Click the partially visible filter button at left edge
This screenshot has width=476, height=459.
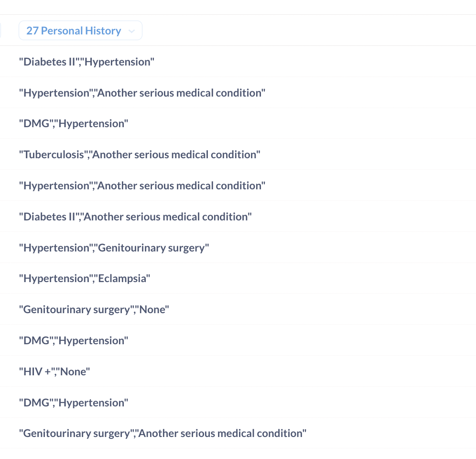coord(0,31)
